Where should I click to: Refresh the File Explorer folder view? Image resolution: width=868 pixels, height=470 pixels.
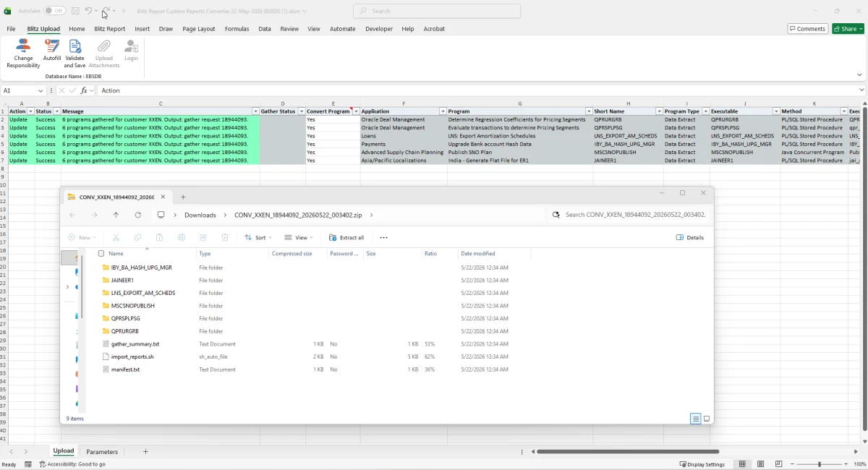click(x=137, y=215)
